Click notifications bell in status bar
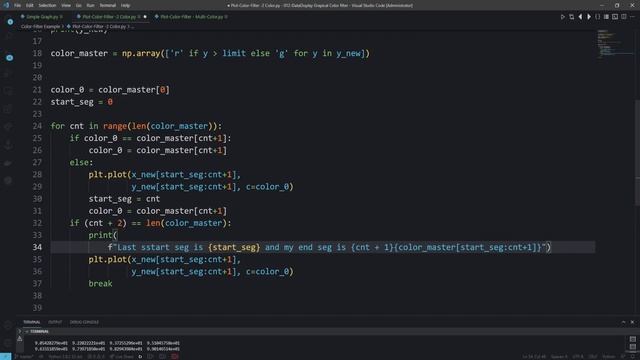640x360 pixels. [633, 357]
